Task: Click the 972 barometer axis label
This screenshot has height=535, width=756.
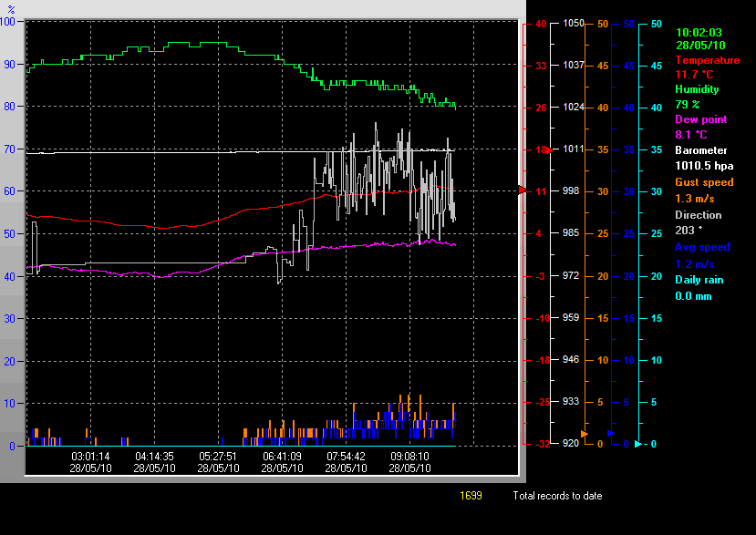Action: point(571,275)
